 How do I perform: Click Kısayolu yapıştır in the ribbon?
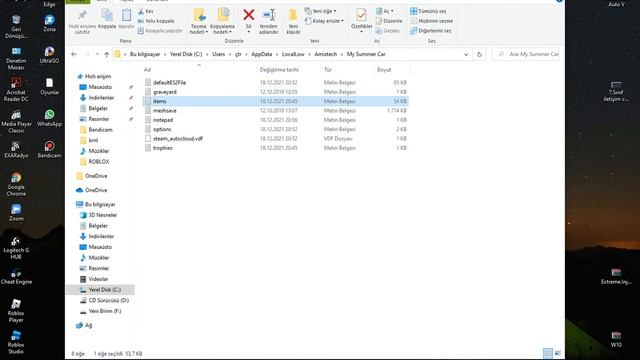pos(160,31)
